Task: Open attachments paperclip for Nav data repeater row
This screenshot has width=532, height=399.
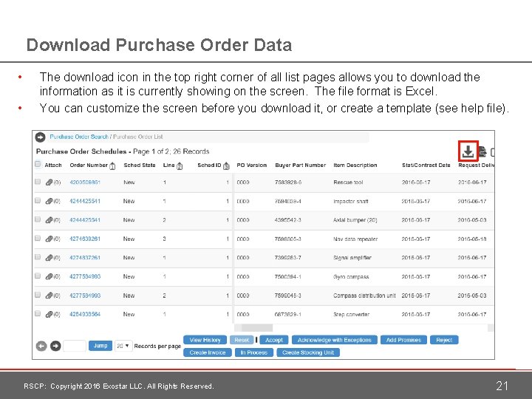Action: (50, 239)
